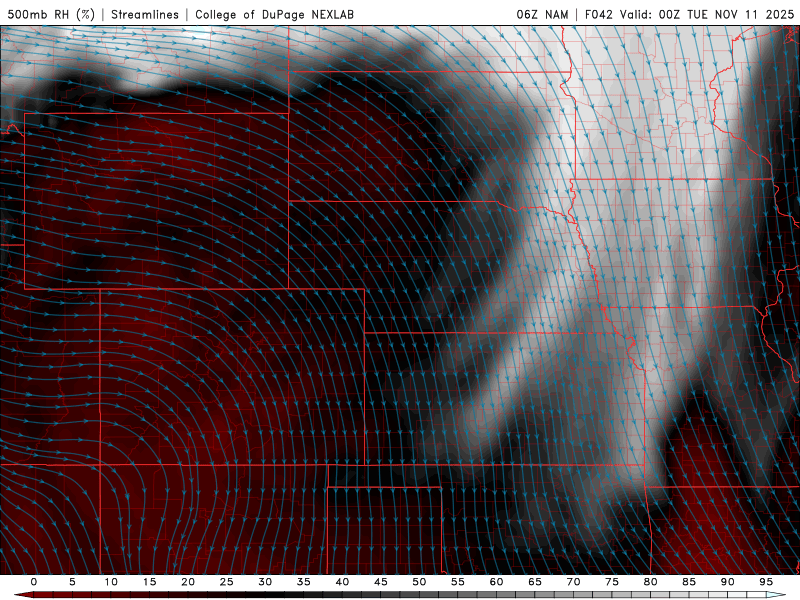Click the colorbar value label '25'
This screenshot has height=600, width=800.
tap(227, 582)
